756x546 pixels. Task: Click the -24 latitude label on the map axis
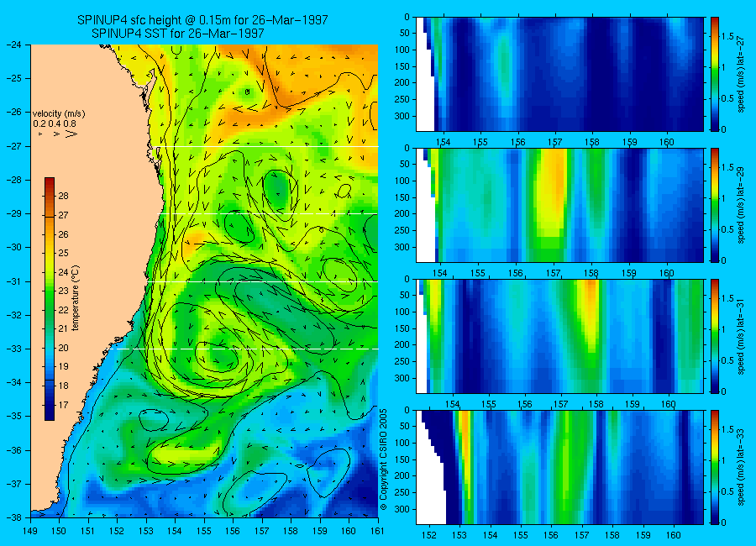click(14, 45)
